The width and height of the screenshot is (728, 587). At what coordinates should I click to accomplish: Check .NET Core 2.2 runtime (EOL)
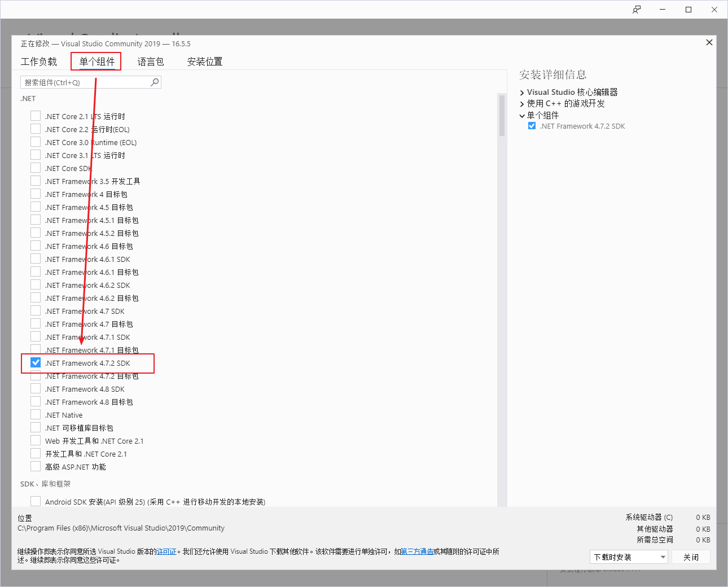[x=36, y=129]
